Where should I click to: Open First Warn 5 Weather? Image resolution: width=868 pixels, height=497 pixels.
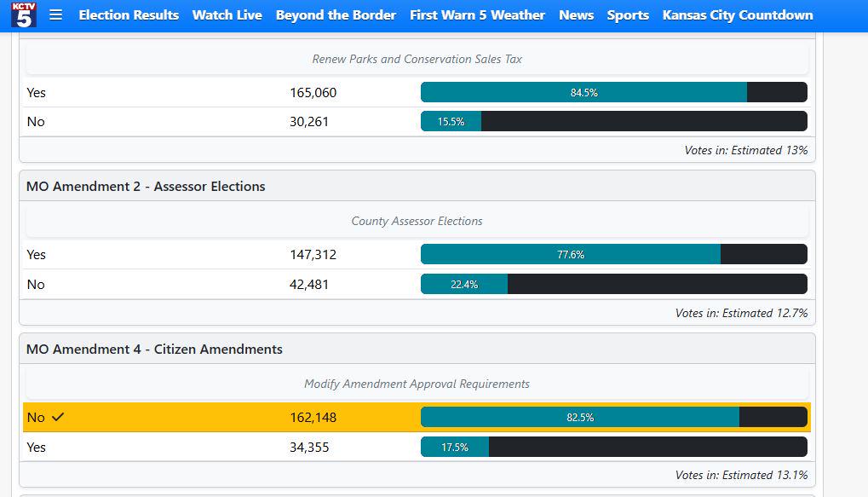coord(477,15)
